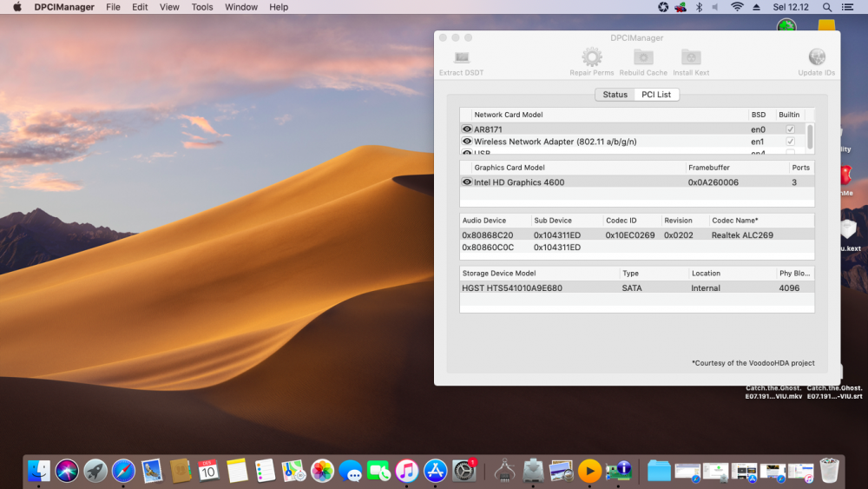Open Calendar from the Dock

tap(208, 472)
